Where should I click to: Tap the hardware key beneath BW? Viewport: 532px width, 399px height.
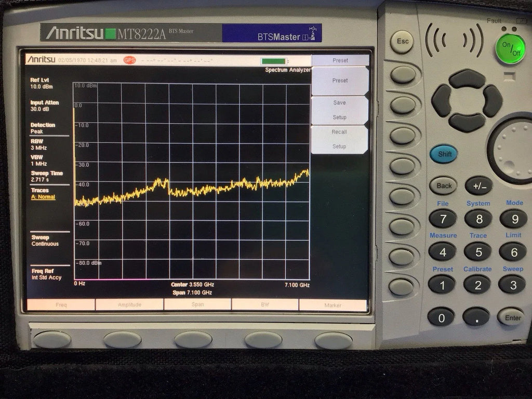coord(263,340)
